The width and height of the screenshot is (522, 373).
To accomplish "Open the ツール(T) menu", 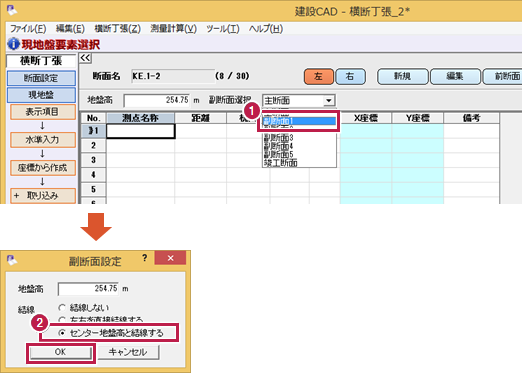I will pos(222,29).
